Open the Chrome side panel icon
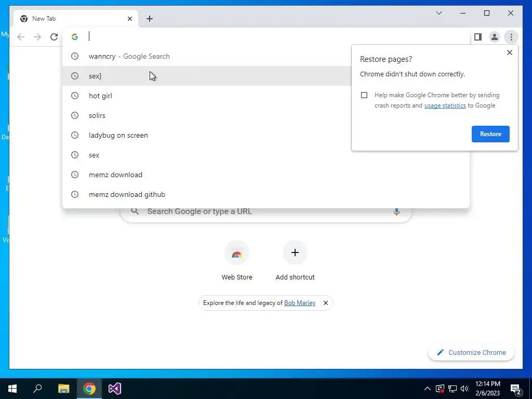The height and width of the screenshot is (399, 532). pyautogui.click(x=478, y=37)
